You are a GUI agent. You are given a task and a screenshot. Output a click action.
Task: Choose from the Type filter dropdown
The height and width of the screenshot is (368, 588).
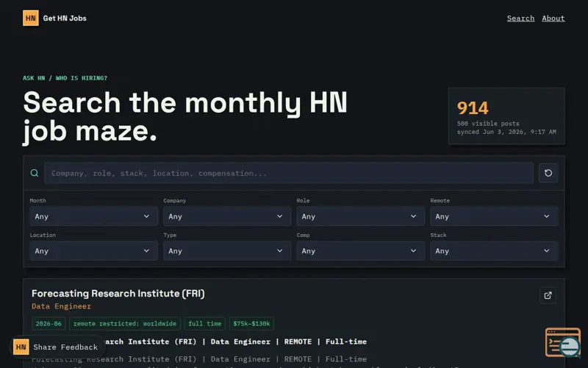[x=227, y=251]
